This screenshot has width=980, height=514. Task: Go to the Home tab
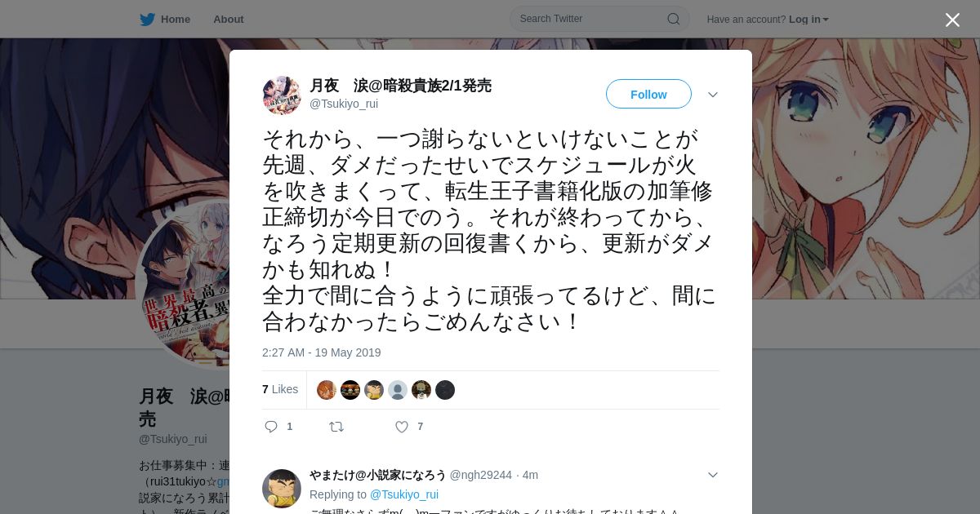165,20
